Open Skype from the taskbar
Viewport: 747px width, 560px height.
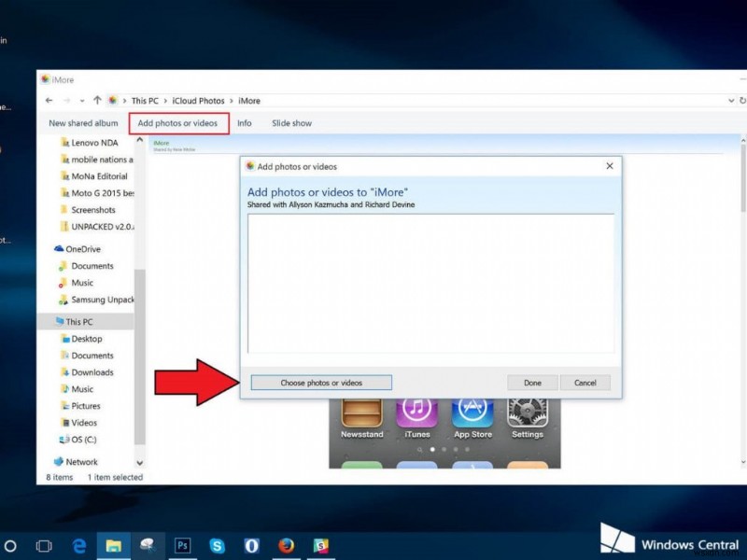click(217, 545)
